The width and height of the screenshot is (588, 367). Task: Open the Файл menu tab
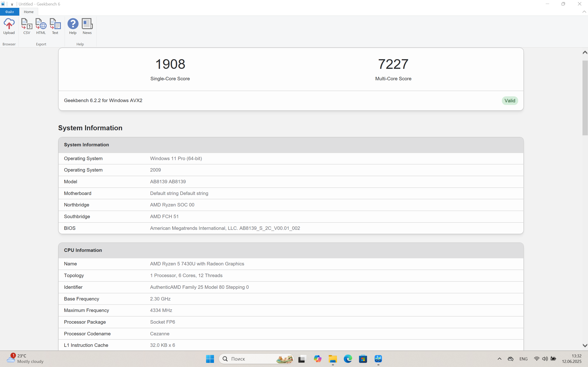click(x=9, y=12)
